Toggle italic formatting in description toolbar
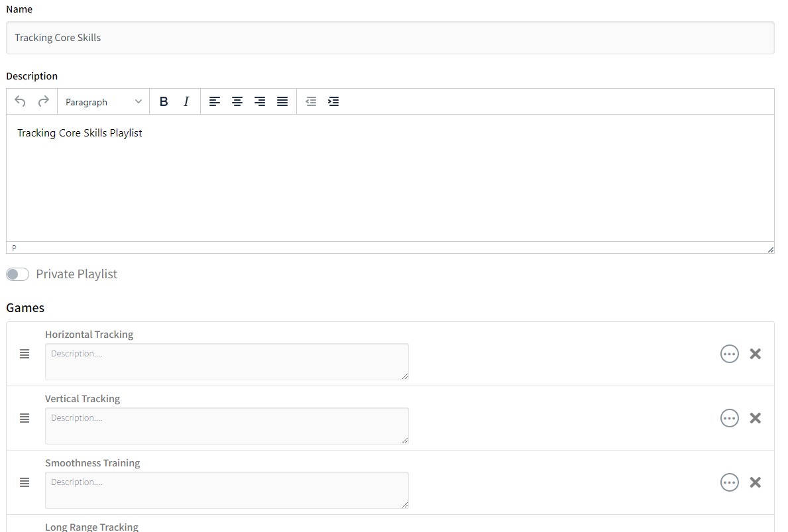This screenshot has width=788, height=532. 186,101
